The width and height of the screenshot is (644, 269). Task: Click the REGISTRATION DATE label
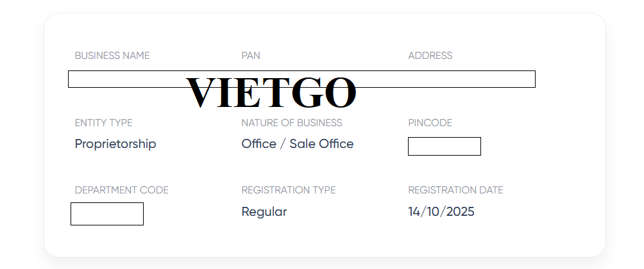point(456,190)
